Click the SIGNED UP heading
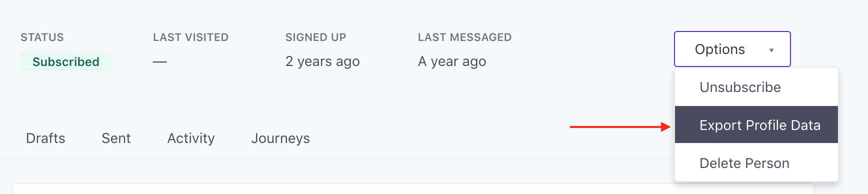This screenshot has height=194, width=868. (315, 37)
